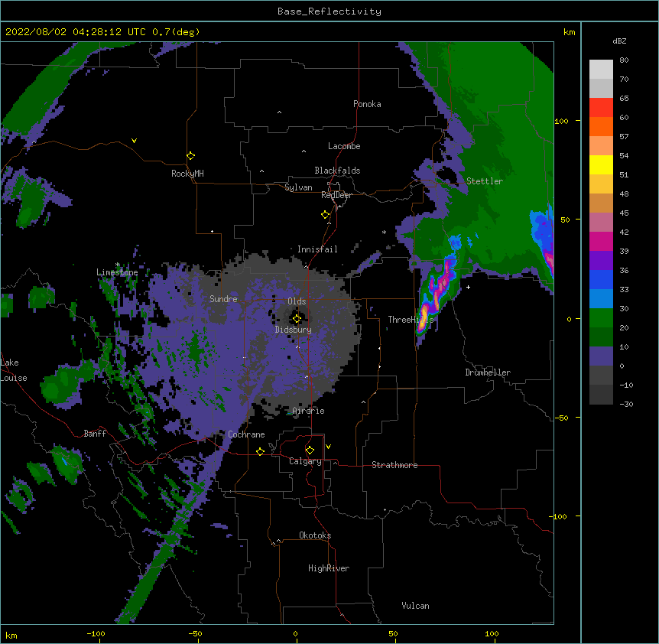Viewport: 659px width, 644px height.
Task: Select the purple 36-39 dBZ legend swatch
Action: coord(601,260)
